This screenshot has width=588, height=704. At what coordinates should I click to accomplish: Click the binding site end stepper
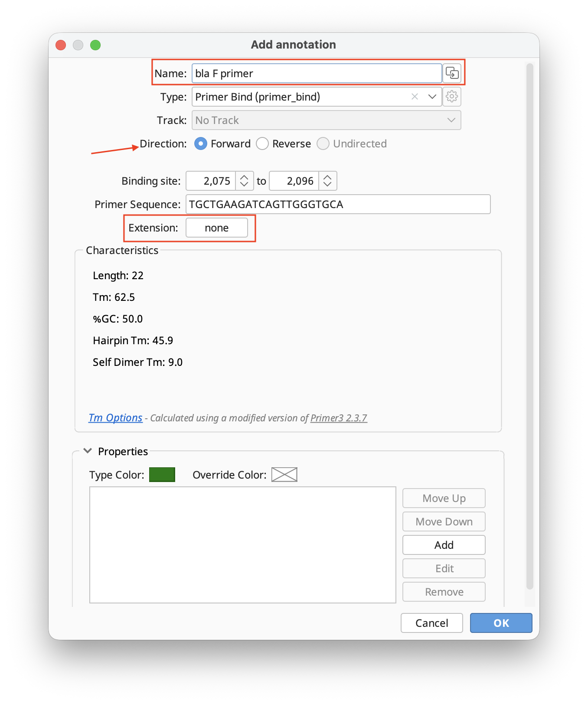pos(327,181)
